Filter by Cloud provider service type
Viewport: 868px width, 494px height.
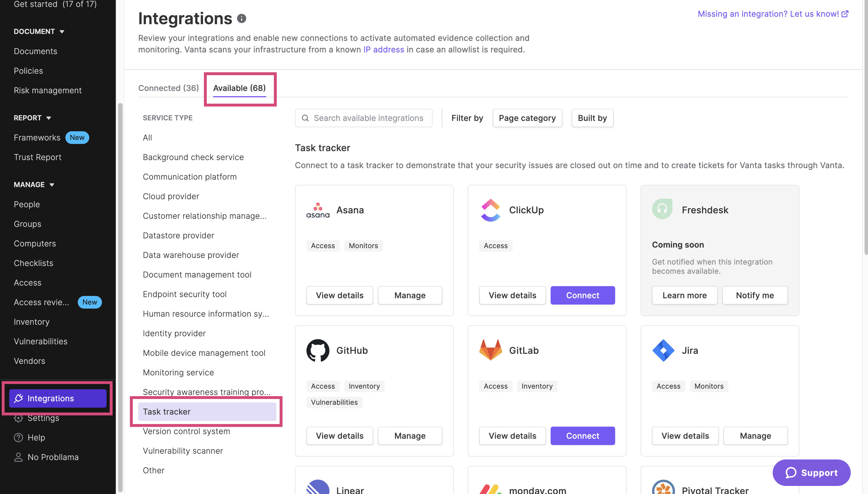pos(171,196)
